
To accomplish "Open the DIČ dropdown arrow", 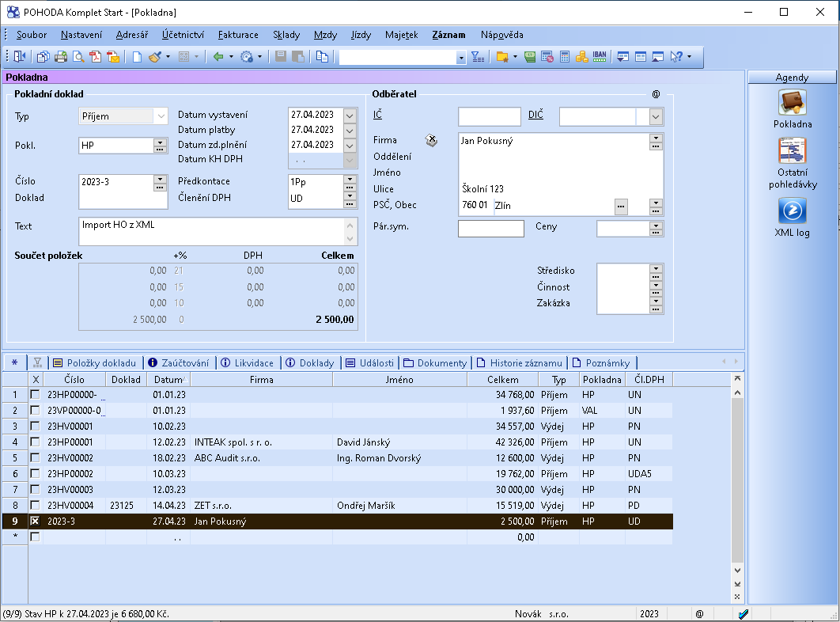I will coord(655,117).
